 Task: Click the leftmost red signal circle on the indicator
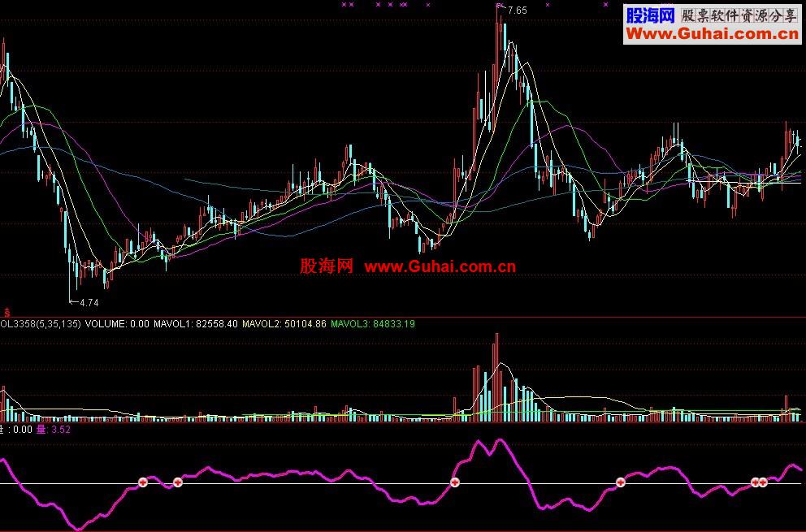(143, 482)
